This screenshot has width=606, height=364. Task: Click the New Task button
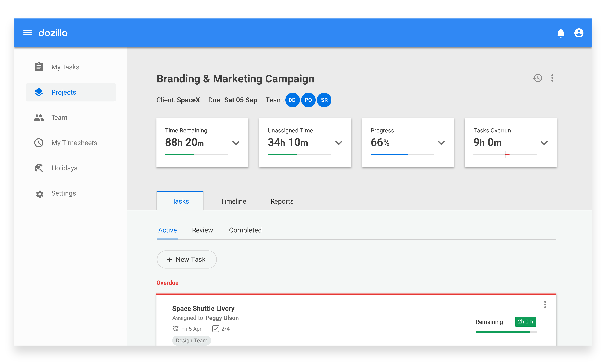(x=187, y=259)
